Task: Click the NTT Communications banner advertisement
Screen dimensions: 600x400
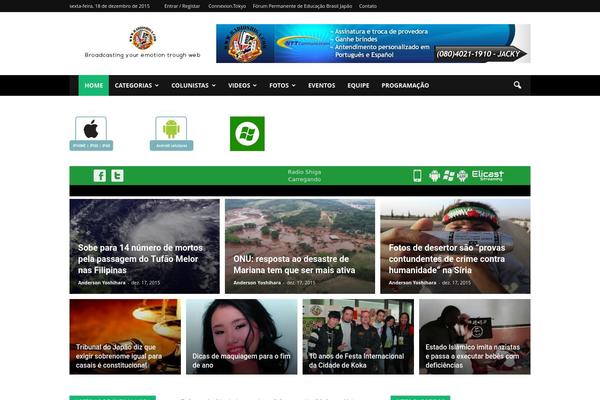Action: pyautogui.click(x=373, y=43)
